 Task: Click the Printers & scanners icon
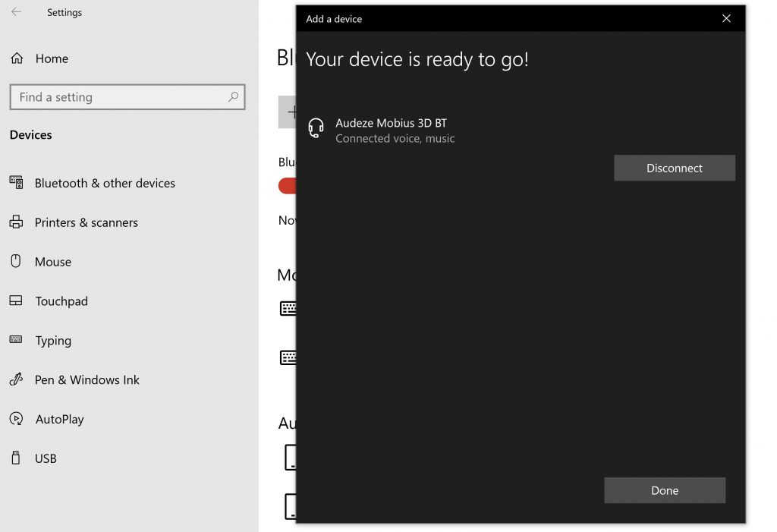point(17,222)
